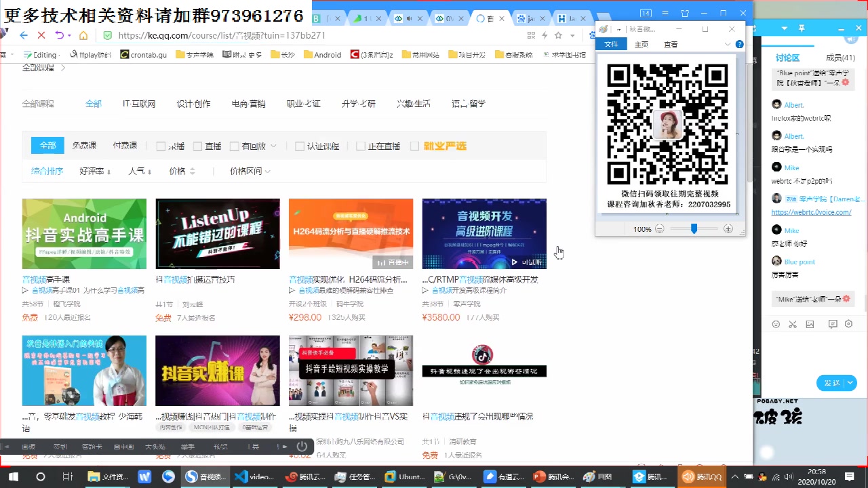
Task: Toggle the 录播 checkbox filter
Action: 161,146
